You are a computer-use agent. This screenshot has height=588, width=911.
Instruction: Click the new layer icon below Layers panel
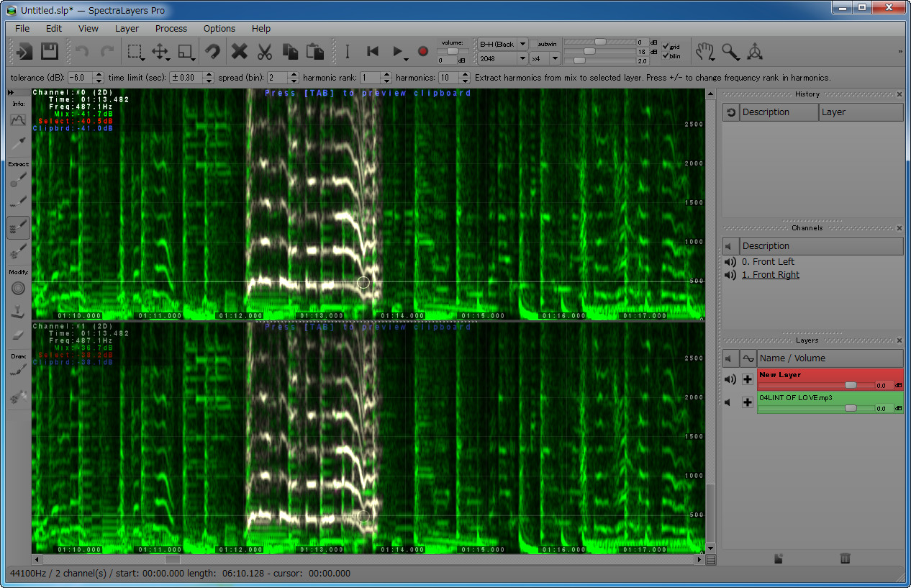(779, 558)
